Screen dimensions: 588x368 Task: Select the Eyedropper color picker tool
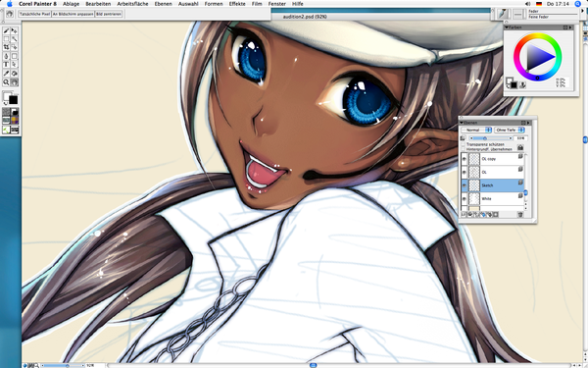[x=6, y=74]
